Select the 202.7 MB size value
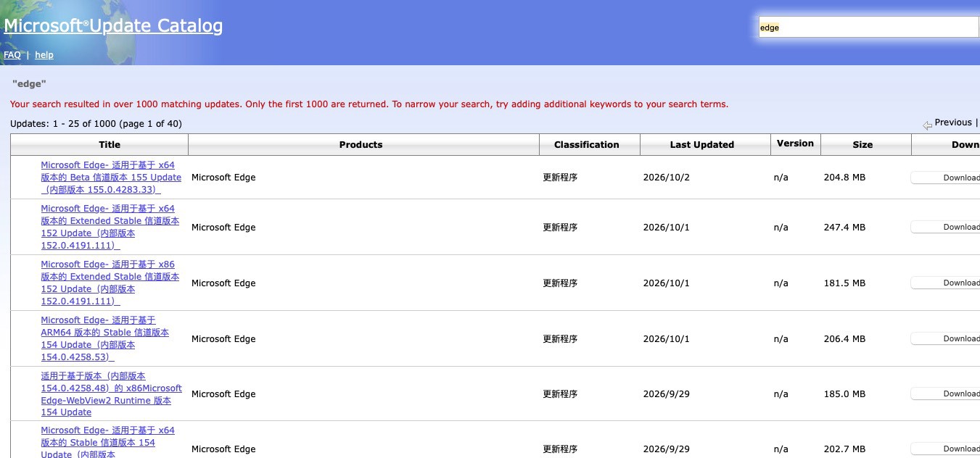The image size is (980, 458). [x=844, y=449]
